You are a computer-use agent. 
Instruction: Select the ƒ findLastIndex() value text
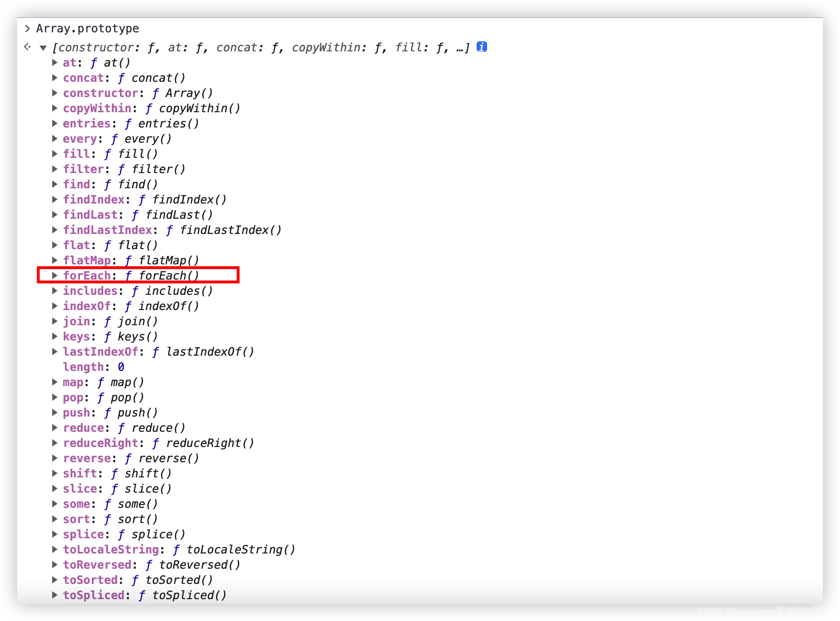pyautogui.click(x=224, y=230)
